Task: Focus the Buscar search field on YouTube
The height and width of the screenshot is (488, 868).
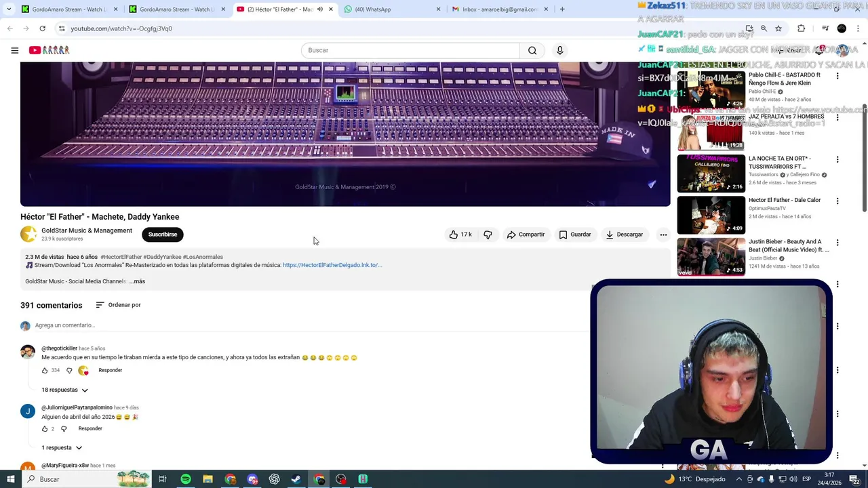Action: pyautogui.click(x=410, y=50)
